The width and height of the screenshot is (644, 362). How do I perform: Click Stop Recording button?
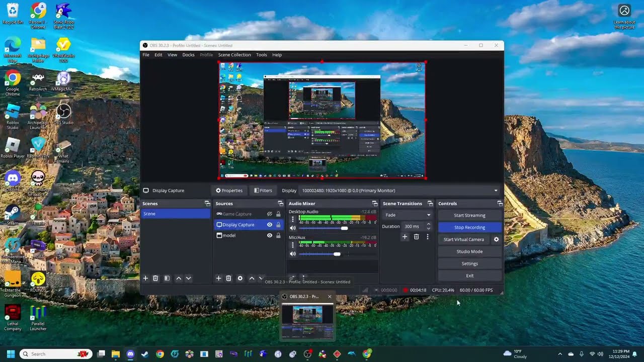point(469,227)
